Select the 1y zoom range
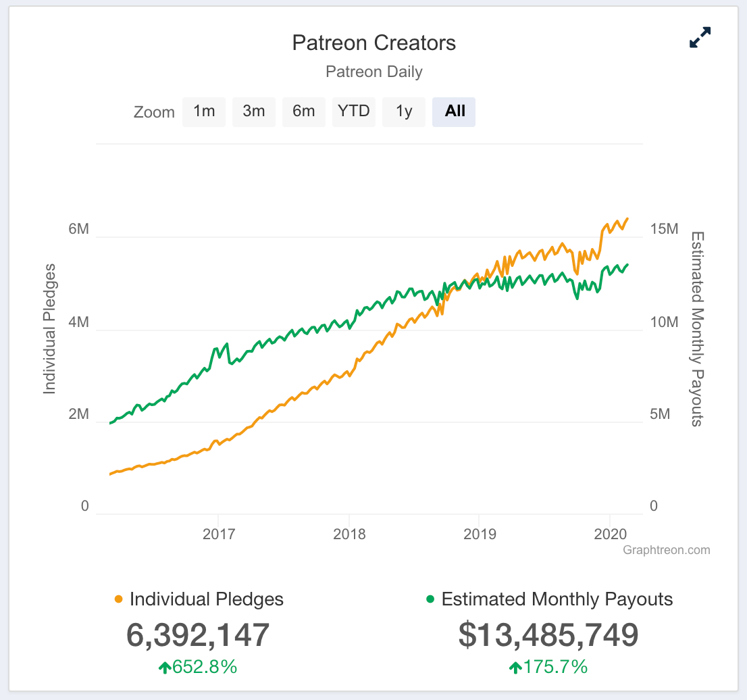Screen dimensions: 747x700 404,111
